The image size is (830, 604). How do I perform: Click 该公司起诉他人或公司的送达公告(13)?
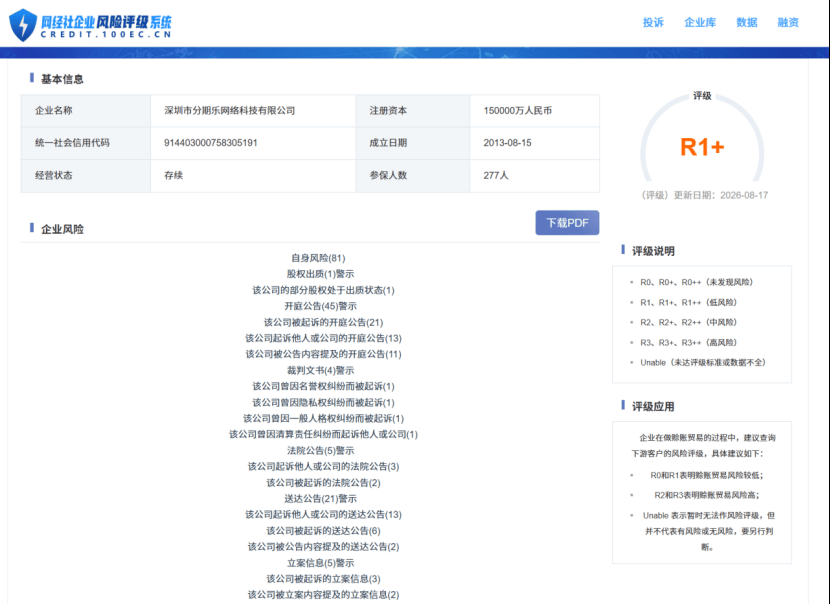(323, 515)
